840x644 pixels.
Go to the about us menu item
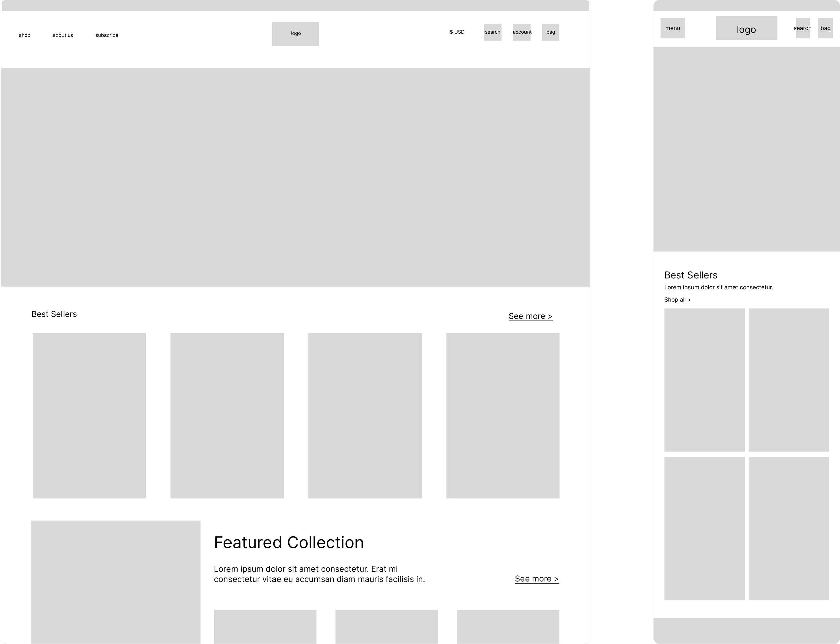[63, 35]
